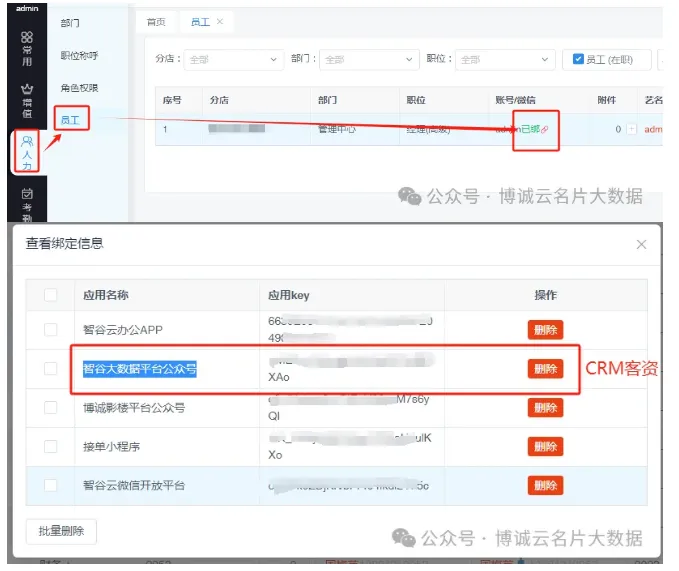
Task: Select the 接单小程序 row checkbox
Action: [51, 446]
